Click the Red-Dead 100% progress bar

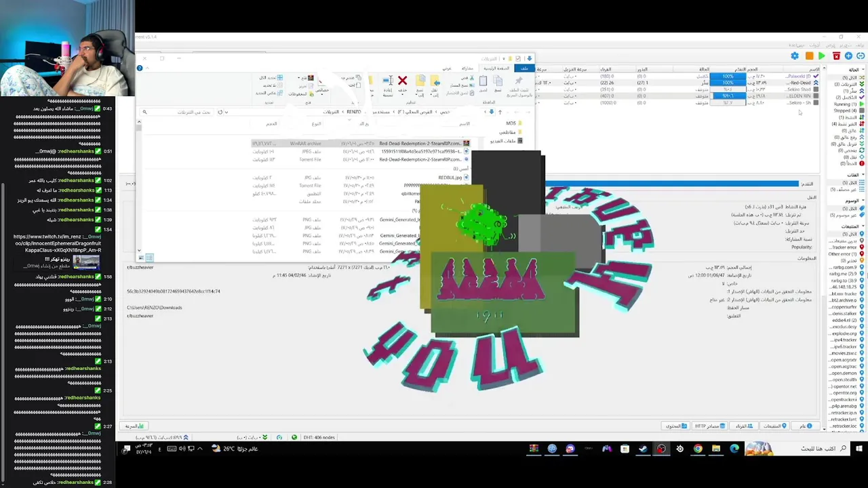(728, 83)
